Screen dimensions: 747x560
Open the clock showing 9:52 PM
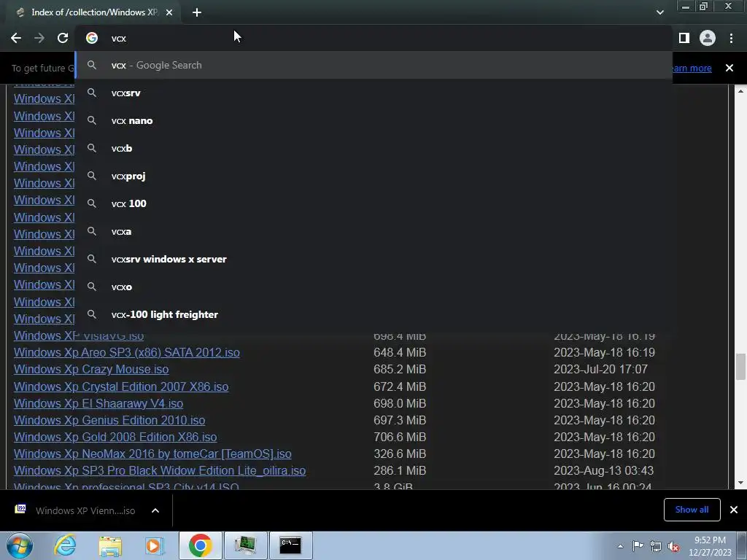(710, 546)
